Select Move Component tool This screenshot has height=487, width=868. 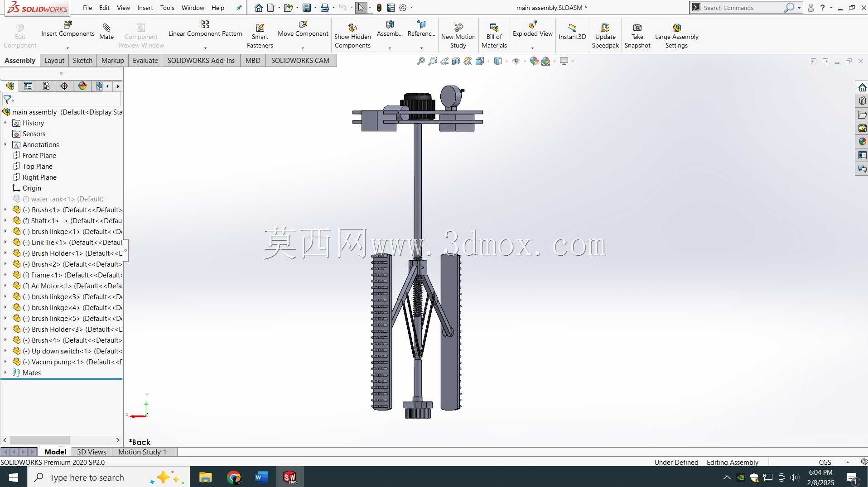click(303, 29)
